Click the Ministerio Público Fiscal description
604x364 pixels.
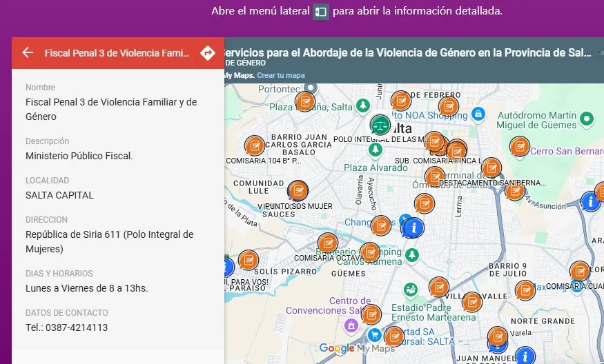pyautogui.click(x=79, y=156)
